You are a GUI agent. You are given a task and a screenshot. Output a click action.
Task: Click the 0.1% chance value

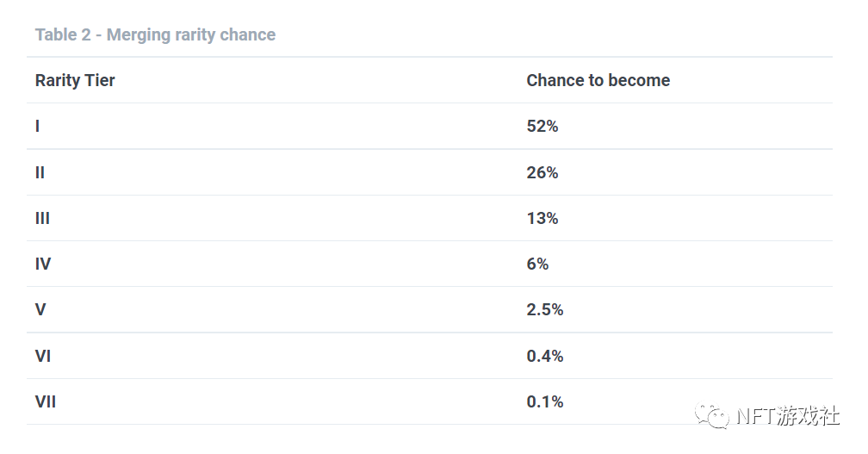[x=545, y=402]
